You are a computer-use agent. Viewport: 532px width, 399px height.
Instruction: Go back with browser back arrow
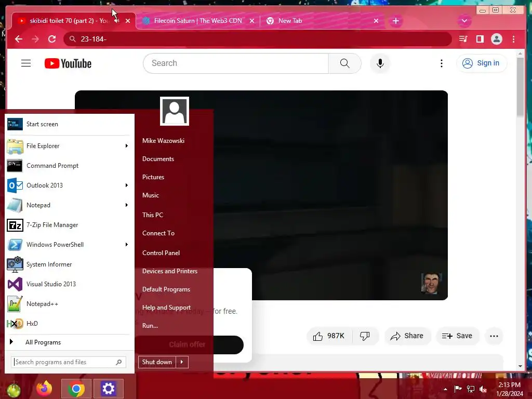tap(19, 39)
